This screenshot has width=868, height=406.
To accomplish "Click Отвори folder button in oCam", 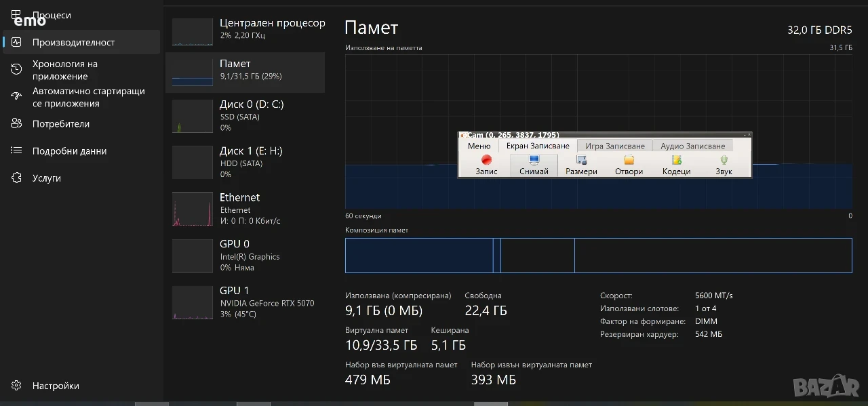I will (629, 165).
